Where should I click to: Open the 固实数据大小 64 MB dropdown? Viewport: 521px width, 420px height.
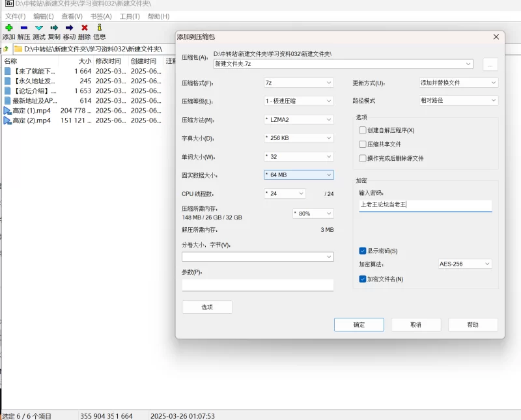299,175
